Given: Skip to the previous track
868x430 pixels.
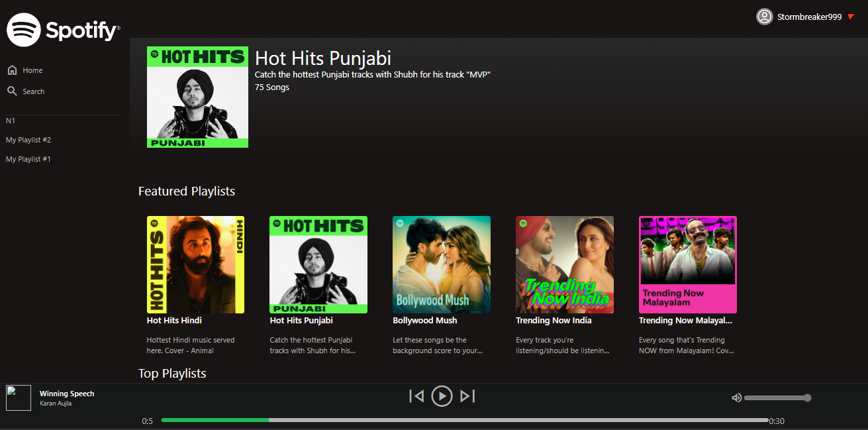Looking at the screenshot, I should 416,396.
